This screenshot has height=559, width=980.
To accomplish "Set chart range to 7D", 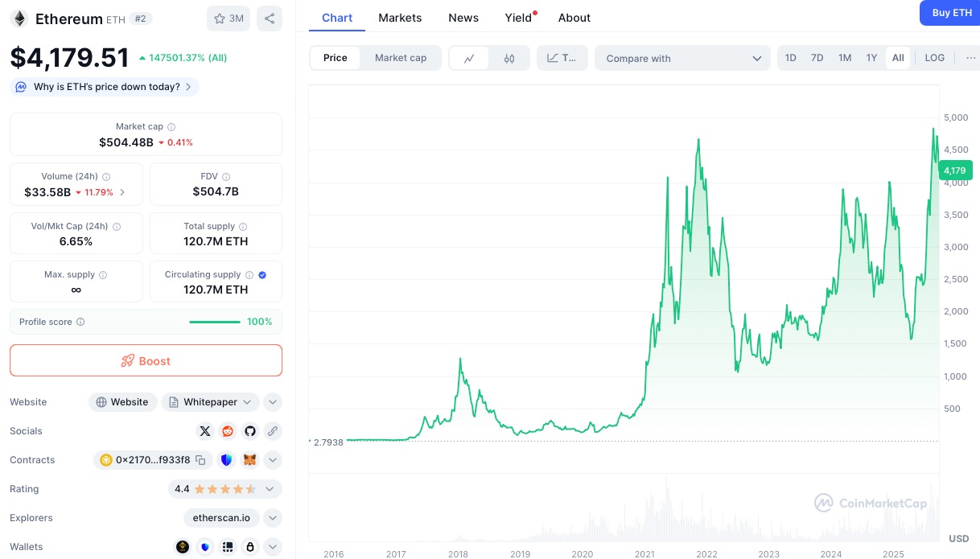I will [817, 58].
